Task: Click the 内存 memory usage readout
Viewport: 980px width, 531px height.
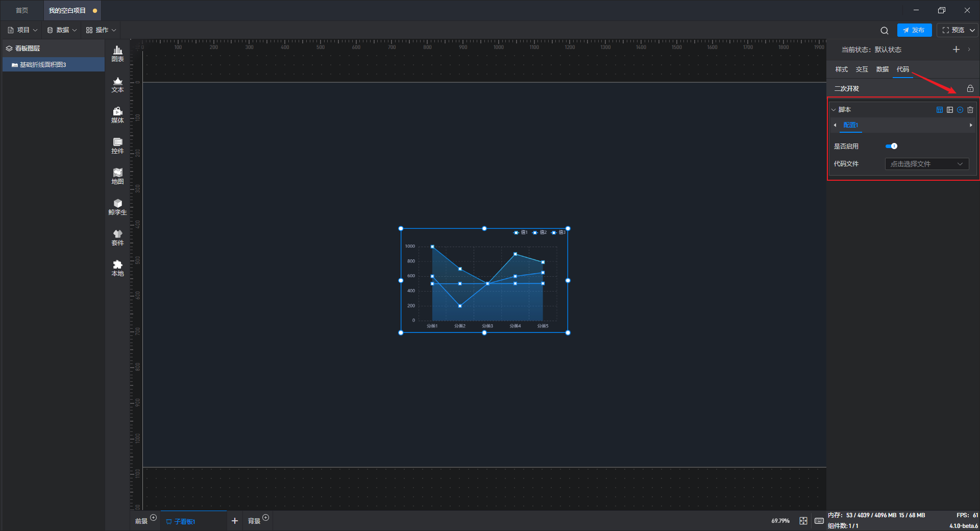Action: (x=876, y=515)
